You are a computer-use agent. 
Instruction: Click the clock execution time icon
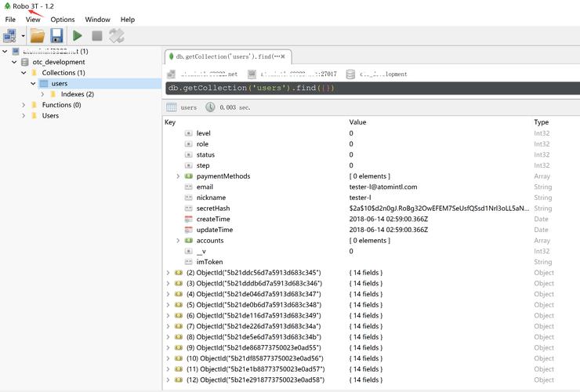click(x=210, y=107)
